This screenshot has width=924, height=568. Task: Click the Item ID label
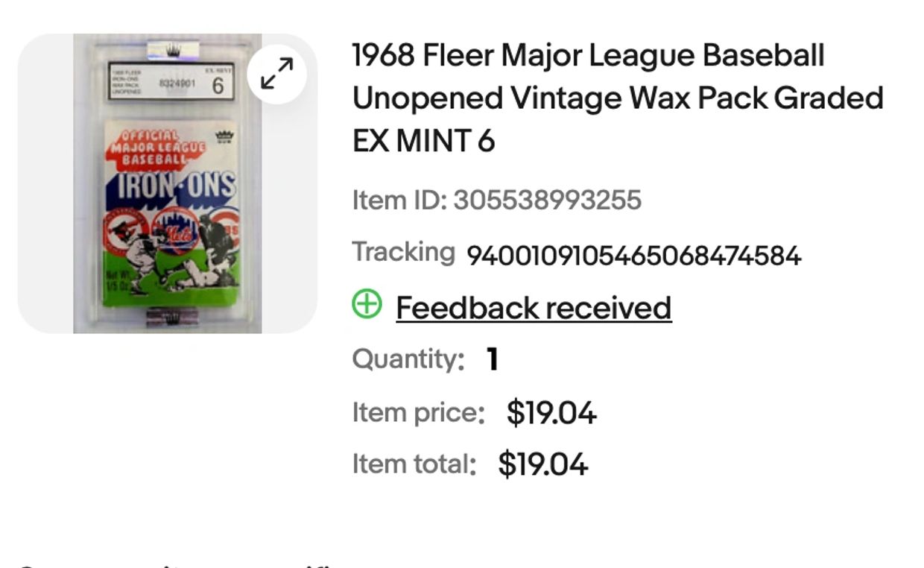tap(399, 200)
